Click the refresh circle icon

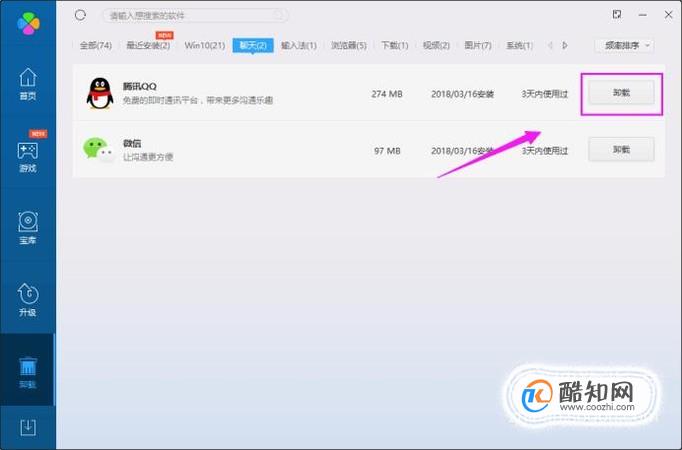pyautogui.click(x=80, y=16)
